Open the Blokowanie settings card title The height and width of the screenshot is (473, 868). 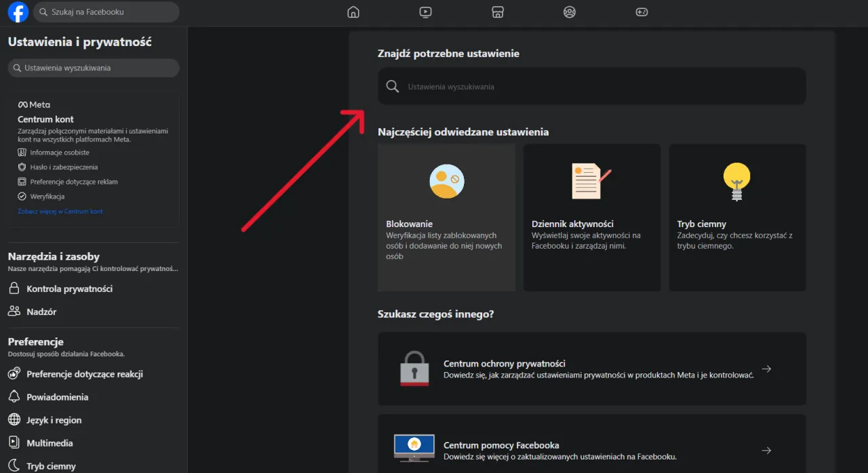point(409,224)
